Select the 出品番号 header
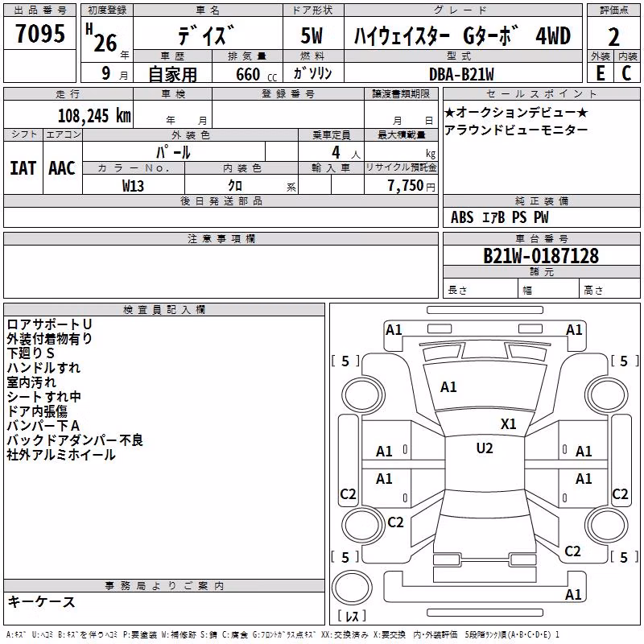Image resolution: width=644 pixels, height=644 pixels. coord(39,10)
